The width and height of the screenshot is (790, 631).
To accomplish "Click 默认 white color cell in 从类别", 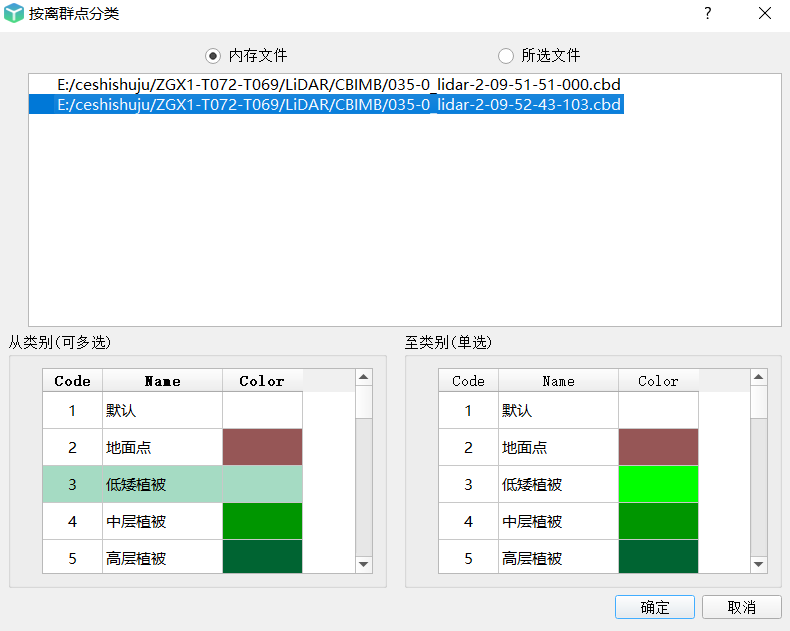I will (x=262, y=410).
